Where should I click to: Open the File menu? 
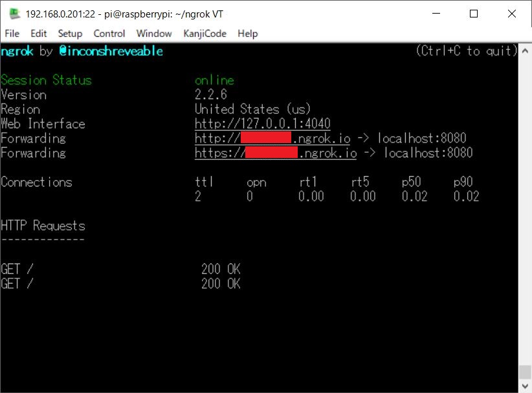12,34
